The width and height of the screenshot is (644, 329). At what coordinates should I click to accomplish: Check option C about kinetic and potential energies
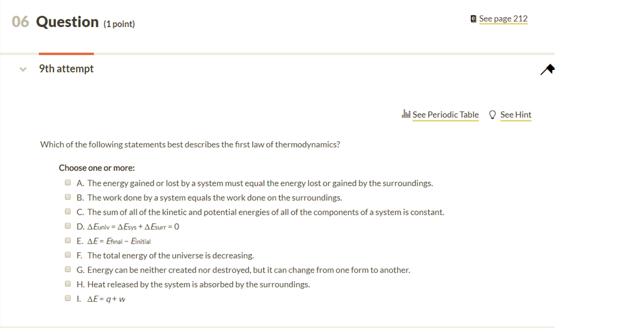[68, 211]
